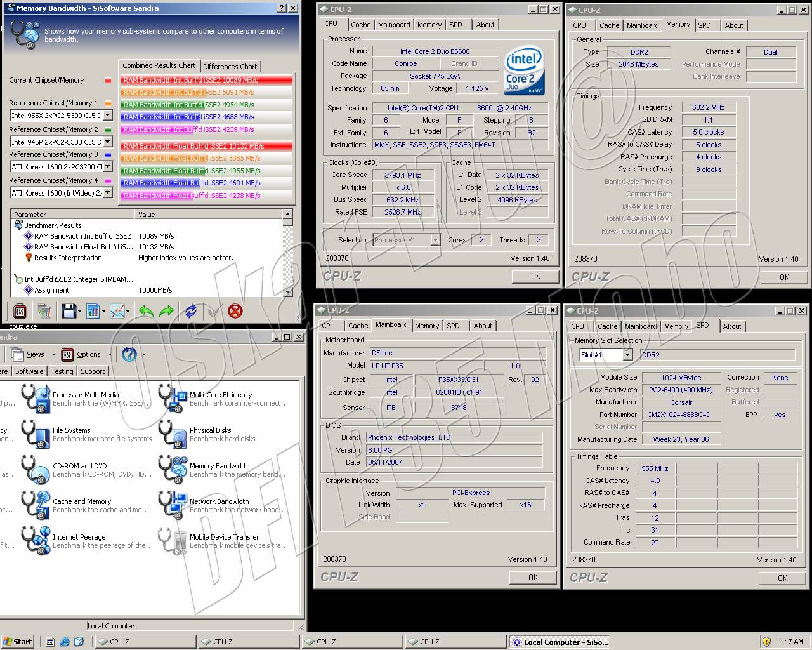Viewport: 812px width, 650px height.
Task: Select the Testing tab in Sandra
Action: point(62,371)
